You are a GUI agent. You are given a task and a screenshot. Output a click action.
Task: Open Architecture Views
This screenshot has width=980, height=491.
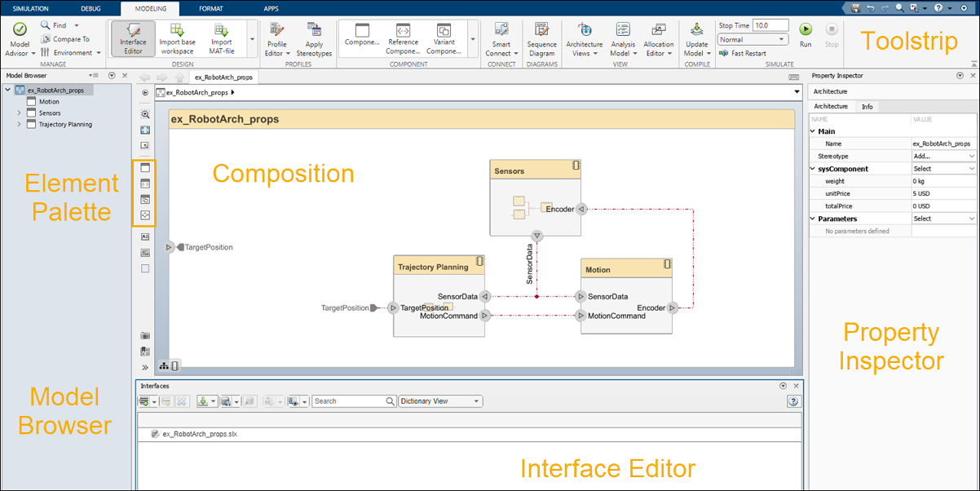pyautogui.click(x=585, y=39)
